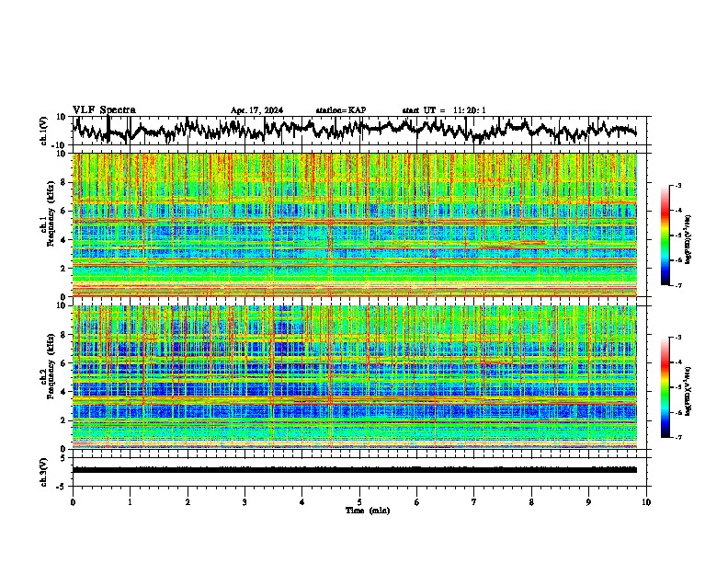Click the "VLF Spectra" plot title

coord(104,110)
